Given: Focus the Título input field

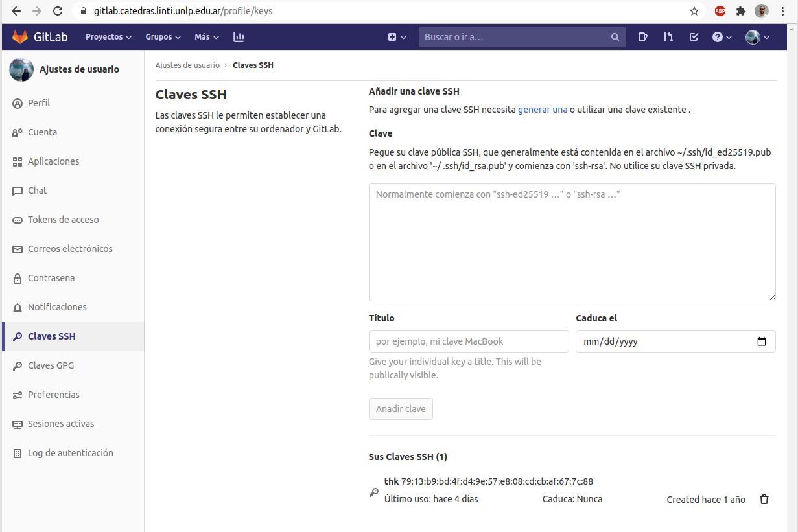Looking at the screenshot, I should (469, 341).
